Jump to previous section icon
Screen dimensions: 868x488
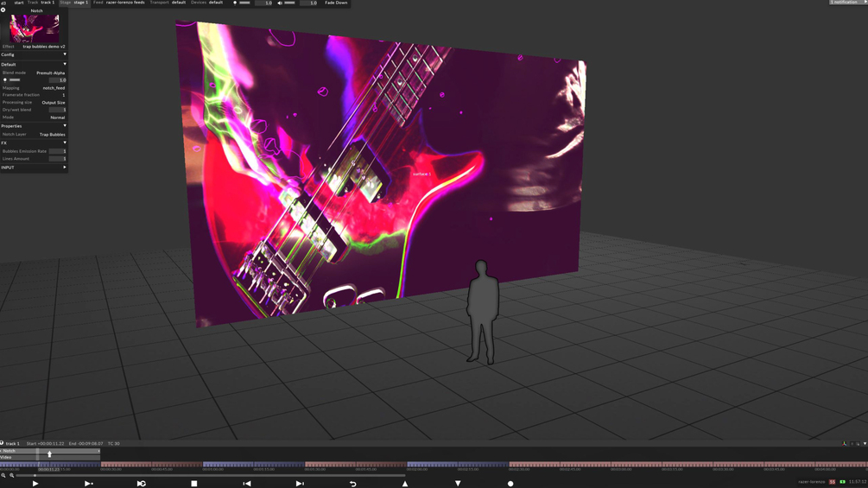point(247,484)
